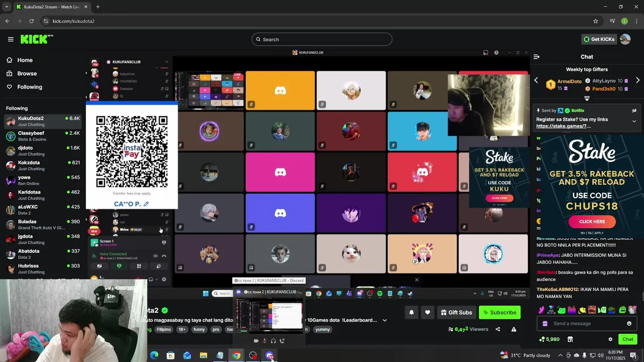Share the stream via share icon
The width and height of the screenshot is (644, 362).
(498, 329)
